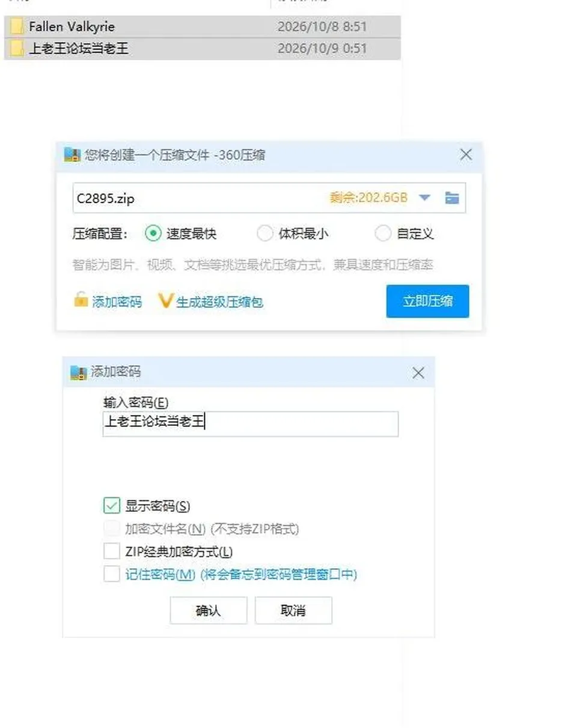Click the 立即压缩 button
Screen dimensions: 577x728
(x=427, y=302)
